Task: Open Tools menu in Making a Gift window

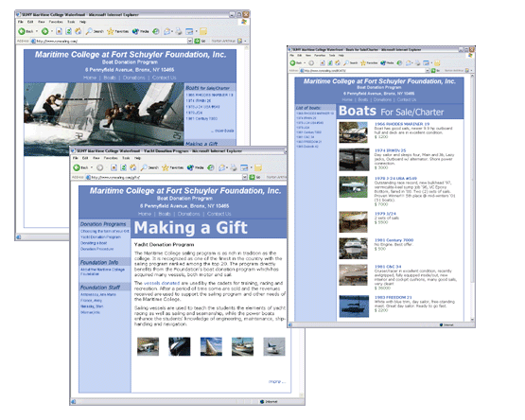Action: [x=126, y=158]
